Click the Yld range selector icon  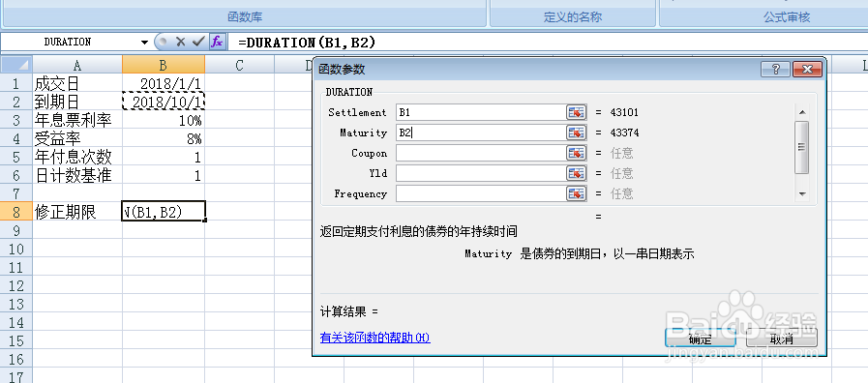[x=577, y=173]
